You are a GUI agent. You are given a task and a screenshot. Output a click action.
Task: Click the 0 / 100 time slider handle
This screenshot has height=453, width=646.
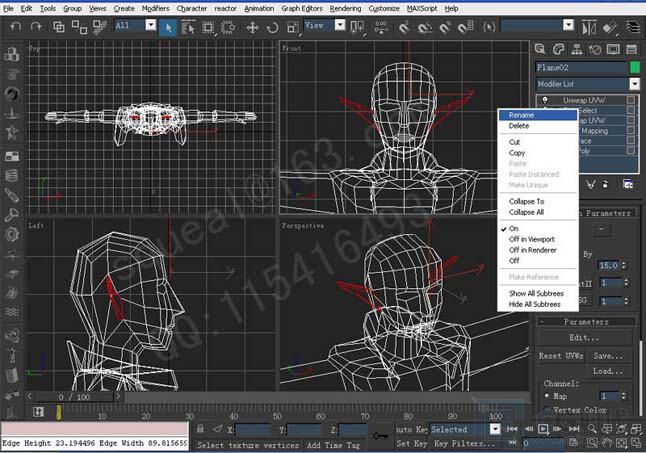click(74, 397)
